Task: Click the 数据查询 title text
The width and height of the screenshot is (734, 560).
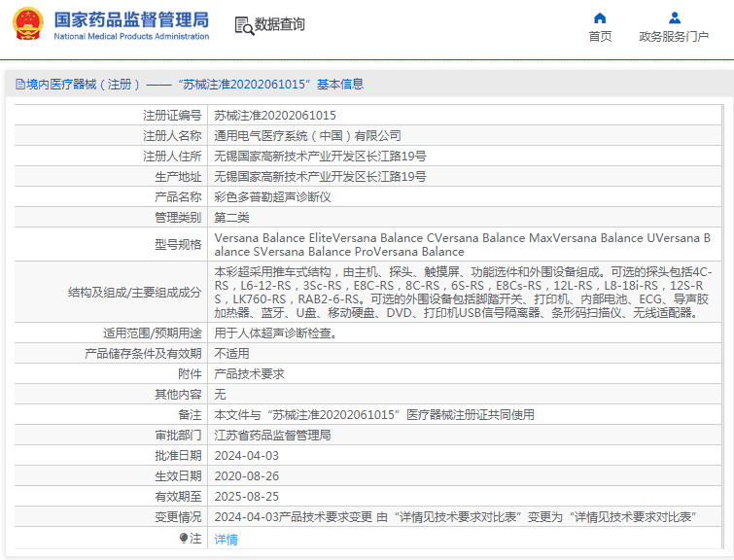Action: (x=279, y=24)
